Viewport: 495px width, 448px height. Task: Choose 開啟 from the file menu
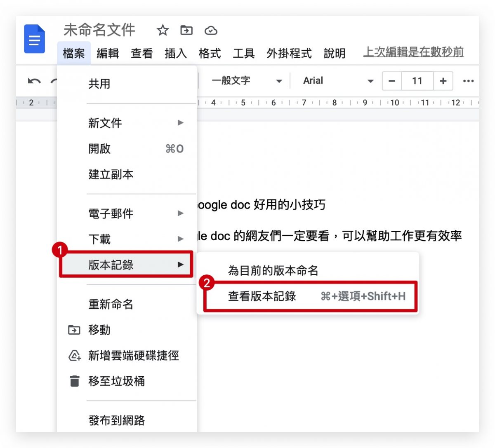(x=127, y=148)
